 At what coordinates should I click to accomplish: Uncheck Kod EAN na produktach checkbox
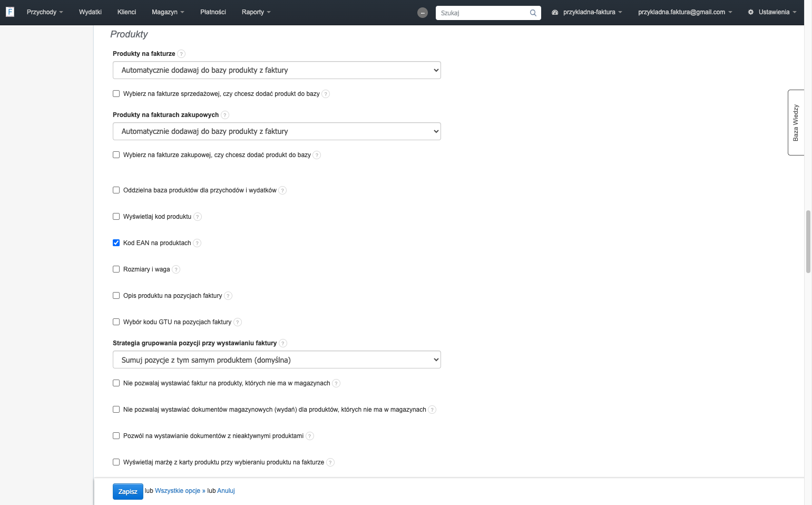pyautogui.click(x=116, y=243)
